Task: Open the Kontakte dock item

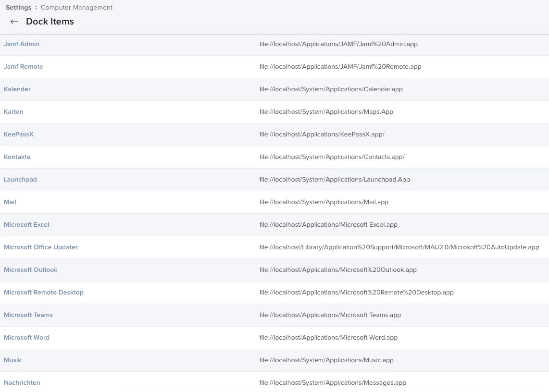Action: point(17,157)
